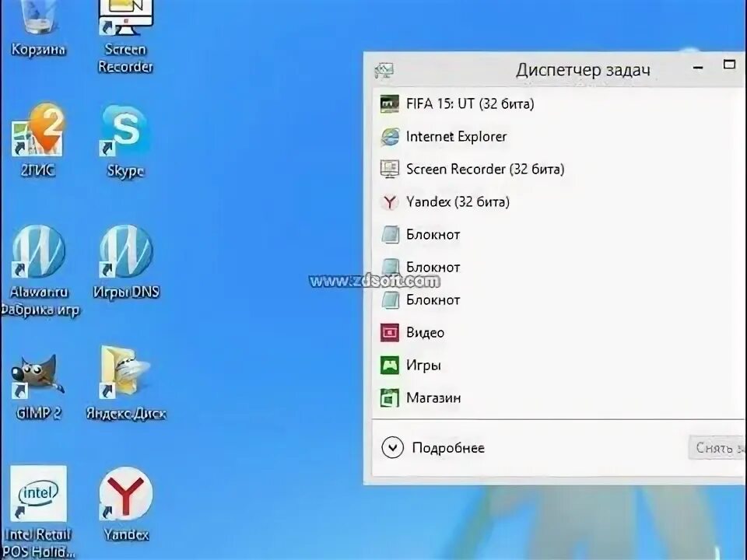Select Yandex (32 бита) row text
The width and height of the screenshot is (747, 560).
(x=458, y=202)
